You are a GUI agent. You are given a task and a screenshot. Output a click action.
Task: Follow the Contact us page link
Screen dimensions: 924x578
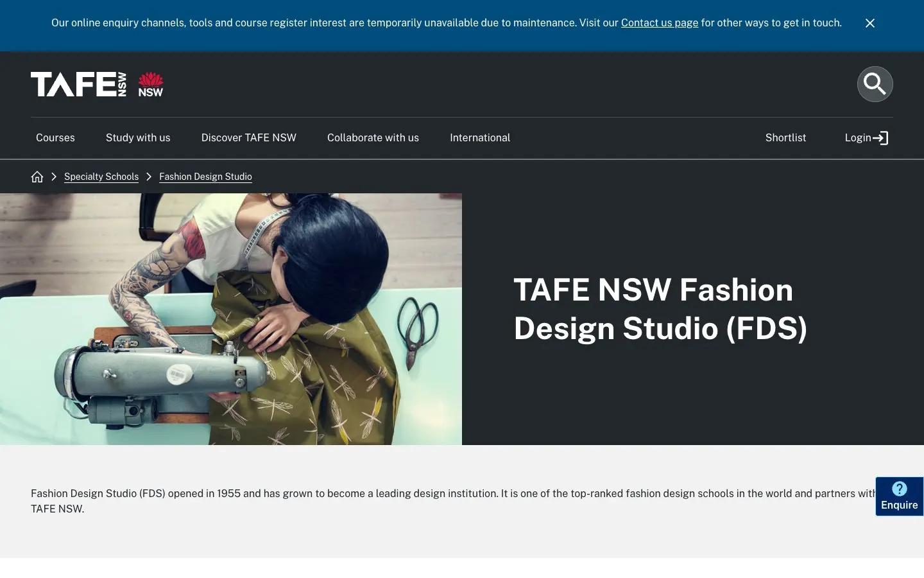660,23
